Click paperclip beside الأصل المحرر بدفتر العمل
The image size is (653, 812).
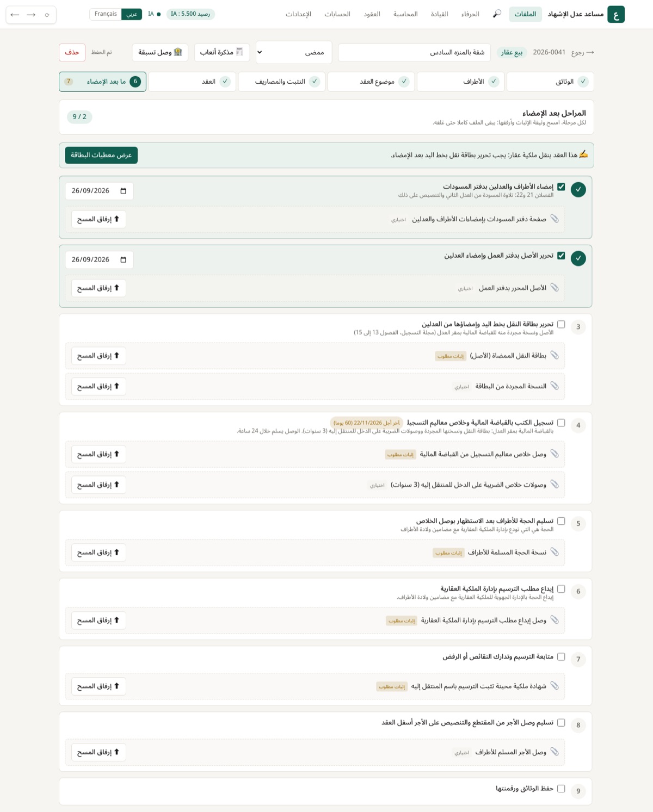pos(555,287)
